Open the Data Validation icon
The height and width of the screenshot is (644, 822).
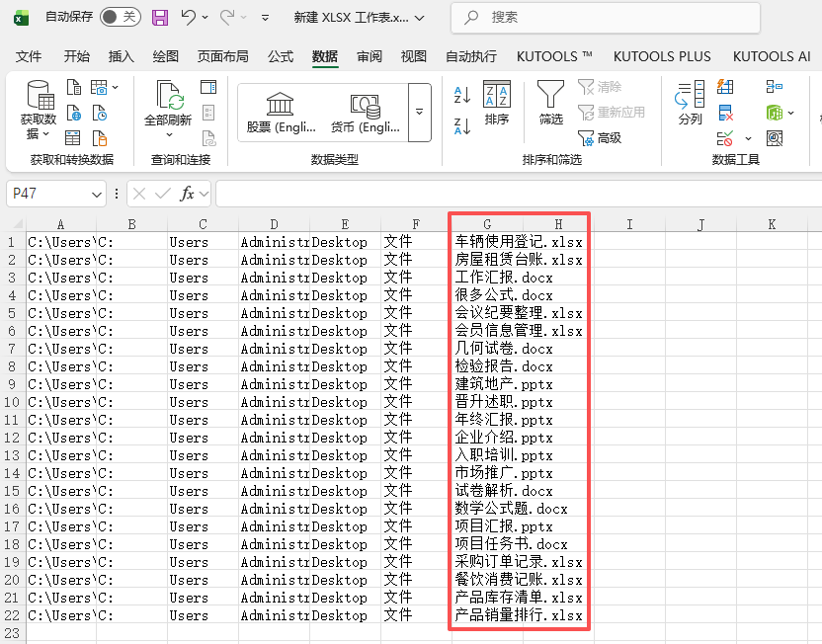point(726,138)
